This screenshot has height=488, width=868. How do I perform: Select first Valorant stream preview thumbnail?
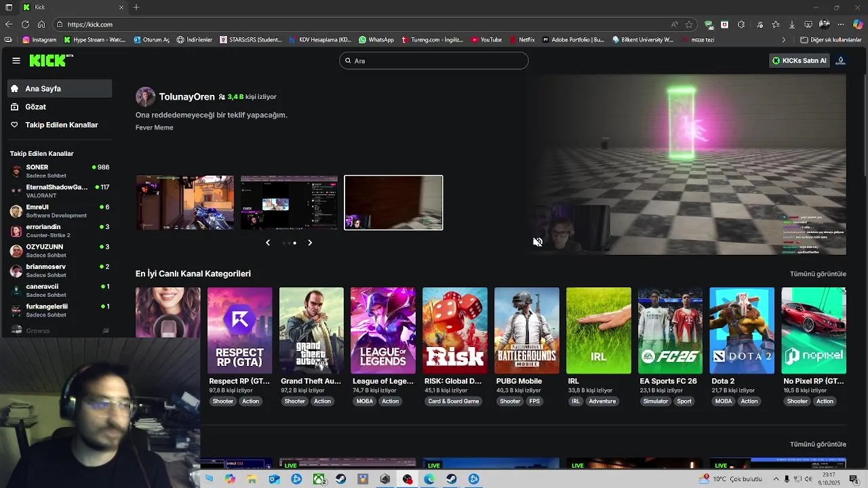(x=185, y=203)
